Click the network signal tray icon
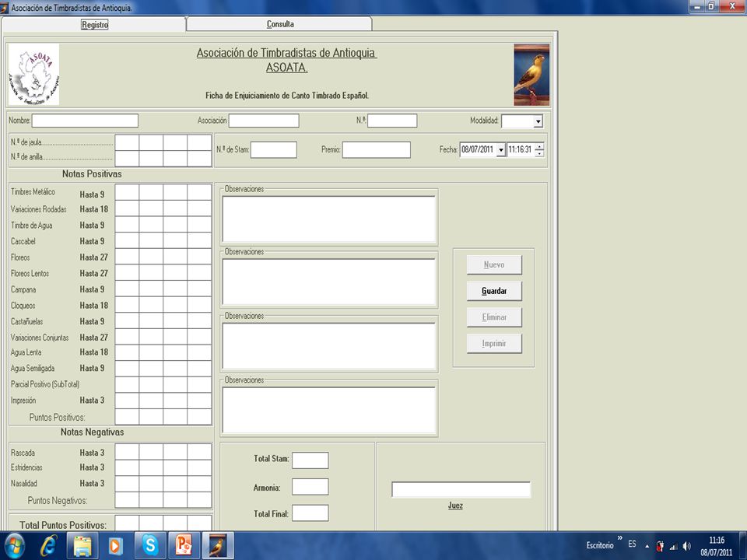The image size is (747, 560). pos(674,546)
